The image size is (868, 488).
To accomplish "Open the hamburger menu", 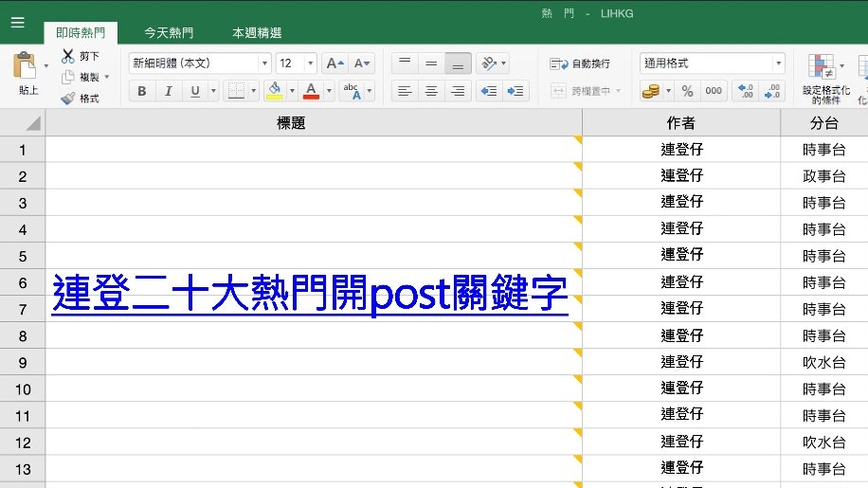I will [17, 23].
